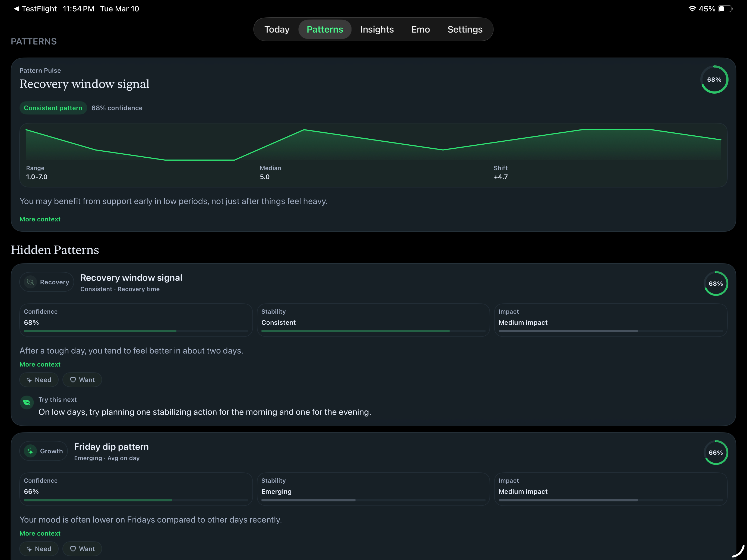The image size is (747, 560).
Task: Click the 68% confidence ring in Pattern Pulse
Action: (x=714, y=80)
